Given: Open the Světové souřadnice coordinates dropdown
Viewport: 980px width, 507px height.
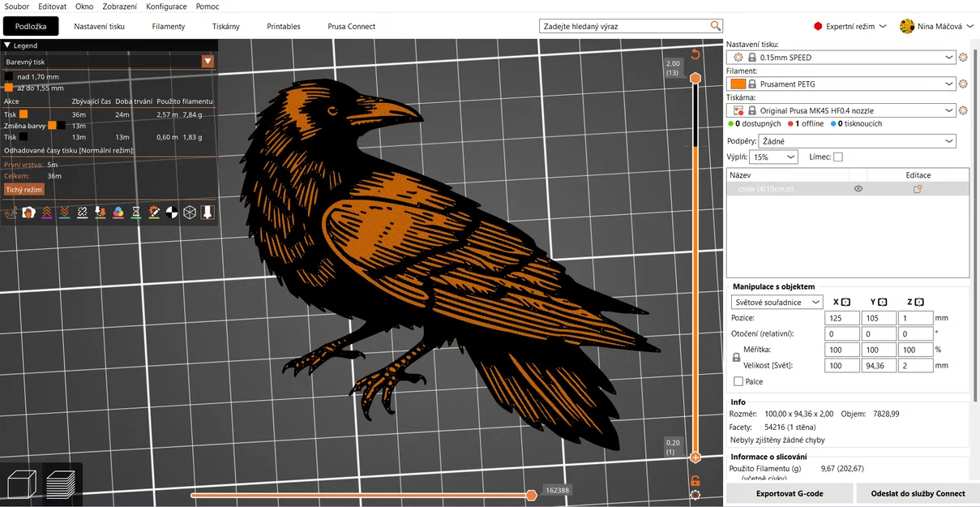Looking at the screenshot, I should coord(777,302).
